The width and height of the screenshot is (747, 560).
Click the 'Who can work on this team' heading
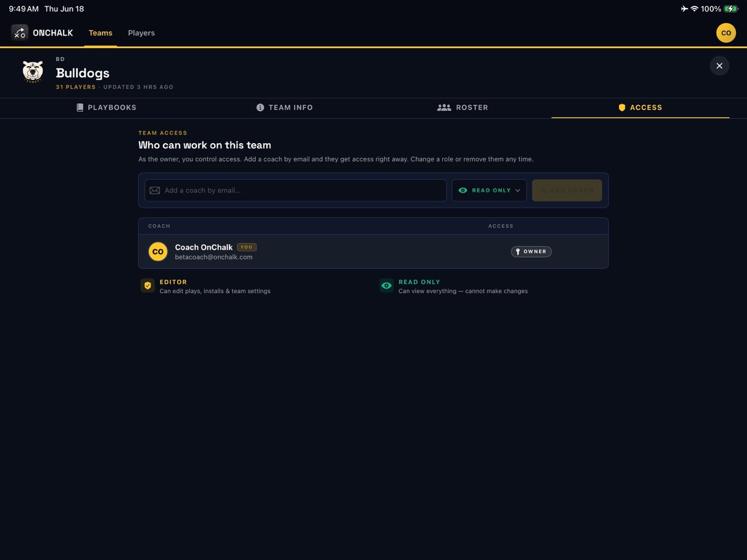click(x=204, y=145)
